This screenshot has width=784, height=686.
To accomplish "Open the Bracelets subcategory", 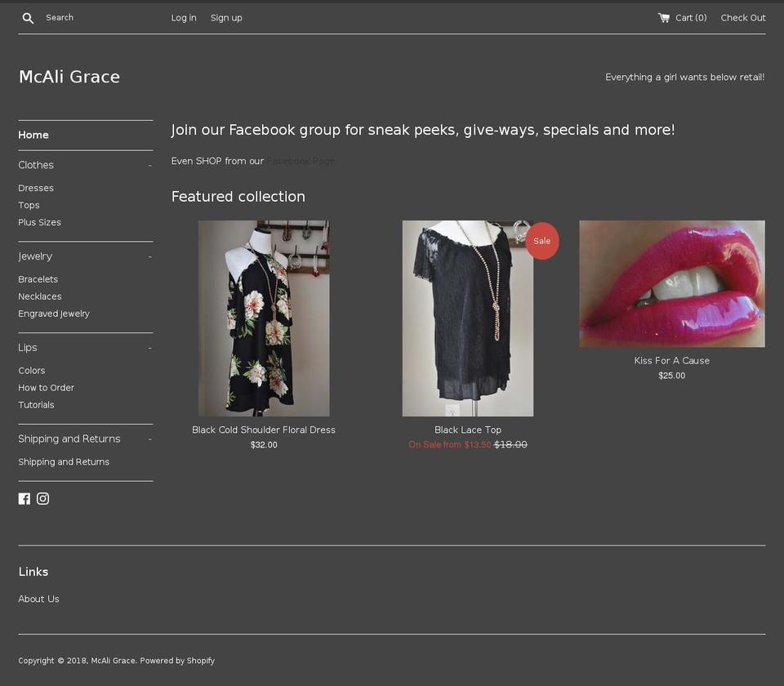I will pos(38,279).
